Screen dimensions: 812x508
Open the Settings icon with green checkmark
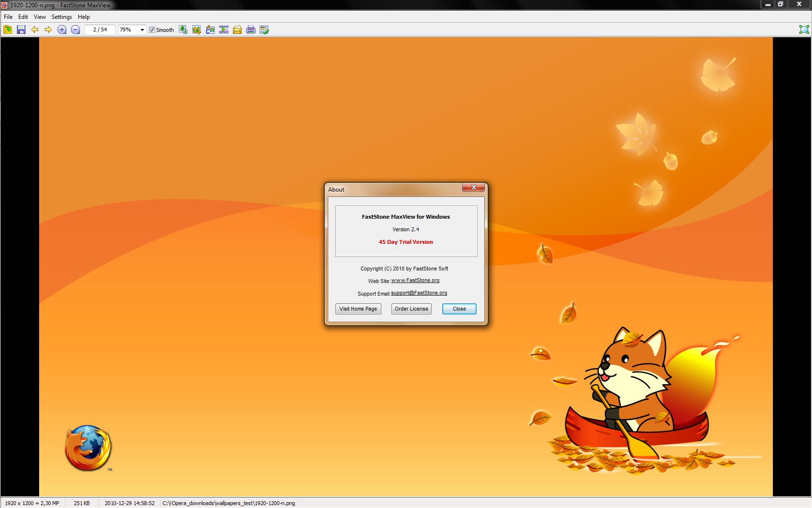(x=264, y=30)
